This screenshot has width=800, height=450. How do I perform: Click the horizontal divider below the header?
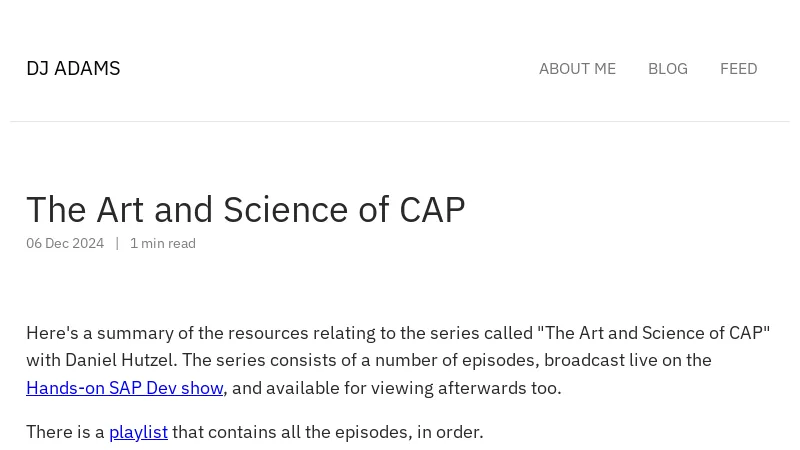click(x=400, y=122)
